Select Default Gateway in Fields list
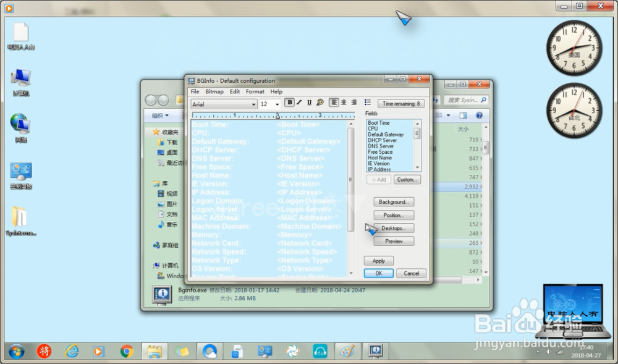 (386, 135)
